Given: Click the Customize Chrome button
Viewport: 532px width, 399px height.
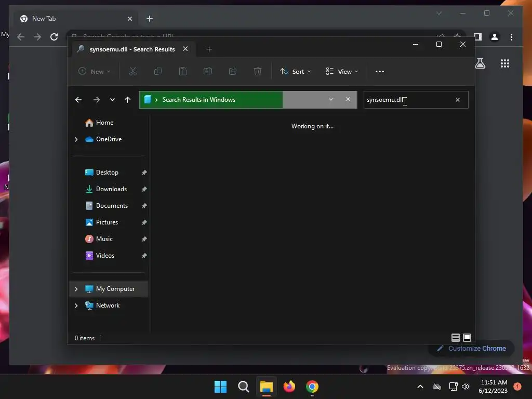Looking at the screenshot, I should point(472,349).
